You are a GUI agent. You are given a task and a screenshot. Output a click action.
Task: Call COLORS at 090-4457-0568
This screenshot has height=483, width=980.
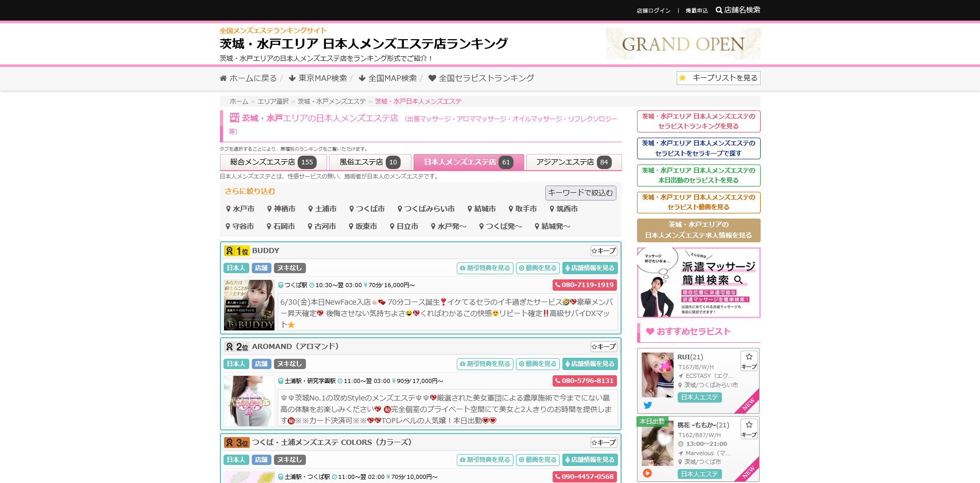click(x=584, y=477)
